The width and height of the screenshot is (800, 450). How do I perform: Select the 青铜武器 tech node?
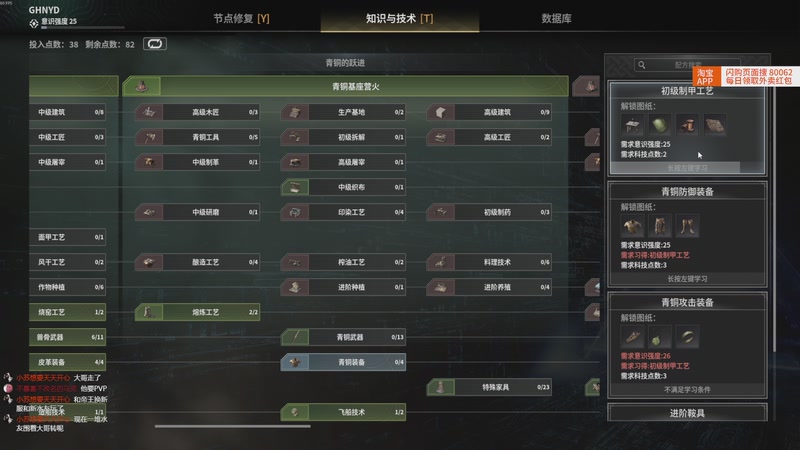coord(343,337)
